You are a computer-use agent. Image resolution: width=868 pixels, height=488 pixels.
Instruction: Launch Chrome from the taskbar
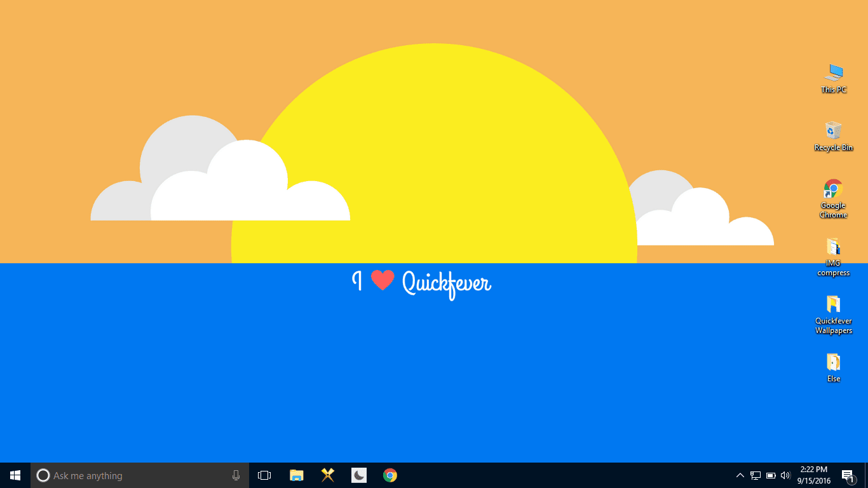pyautogui.click(x=390, y=475)
